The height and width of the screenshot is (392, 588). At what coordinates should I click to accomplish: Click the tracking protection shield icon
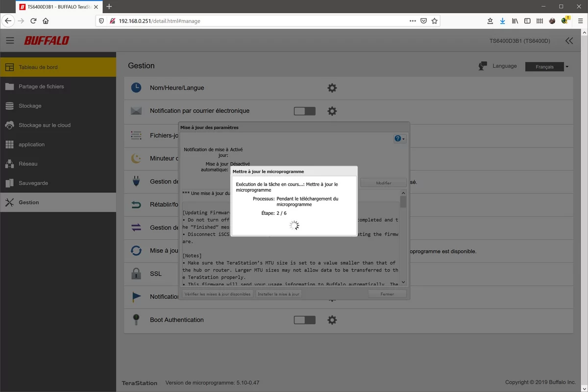pos(101,21)
